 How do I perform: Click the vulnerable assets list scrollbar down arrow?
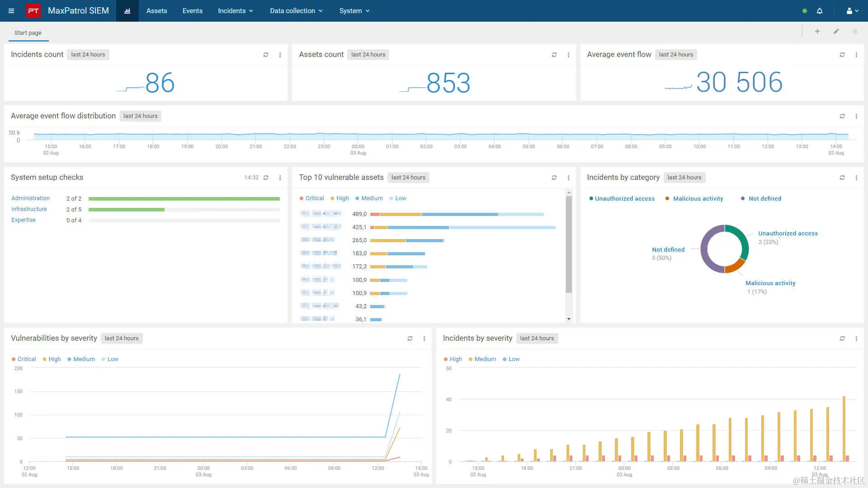(x=569, y=319)
